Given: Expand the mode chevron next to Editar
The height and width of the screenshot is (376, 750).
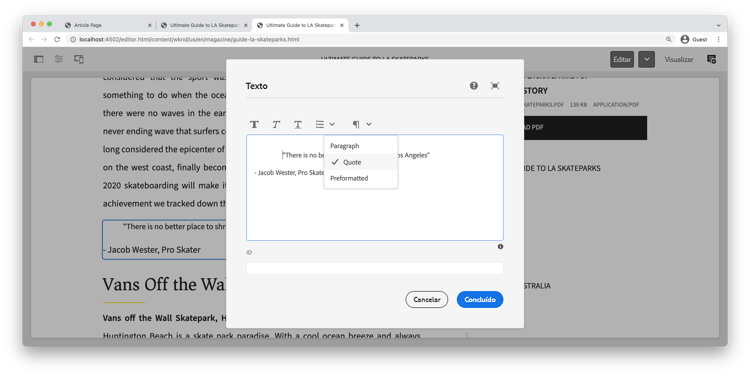Looking at the screenshot, I should click(646, 59).
